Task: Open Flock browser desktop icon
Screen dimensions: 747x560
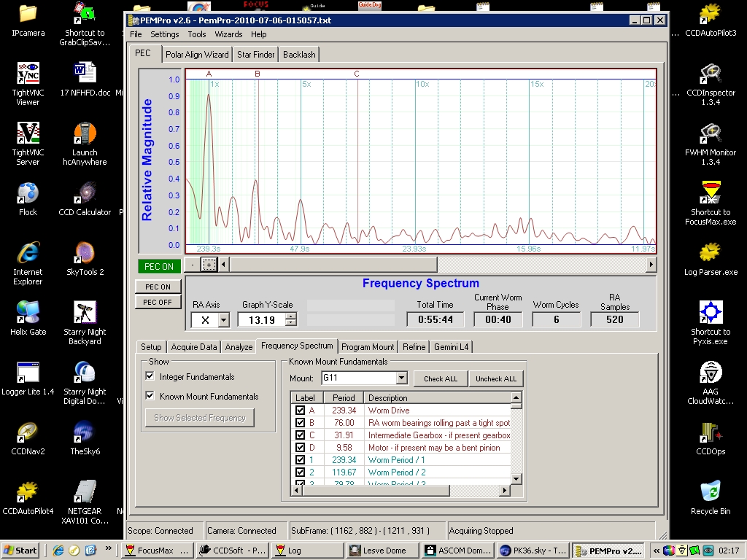Action: coord(28,200)
